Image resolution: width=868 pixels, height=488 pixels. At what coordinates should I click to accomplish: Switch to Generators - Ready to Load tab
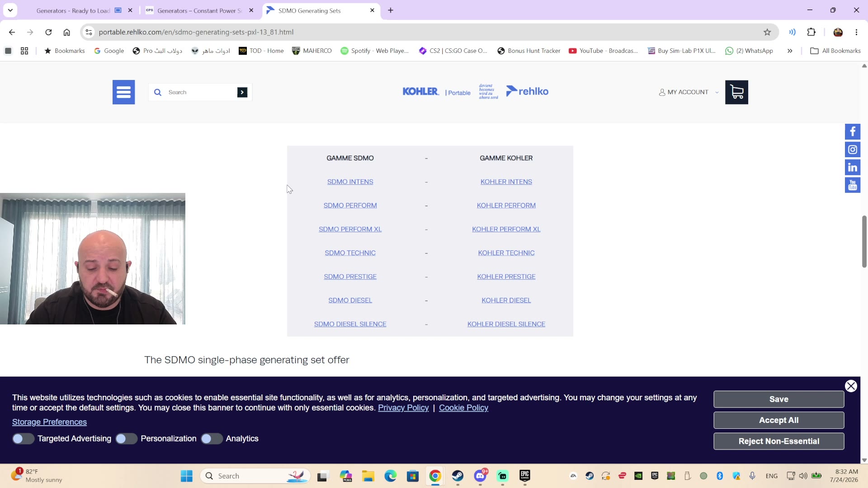(73, 10)
